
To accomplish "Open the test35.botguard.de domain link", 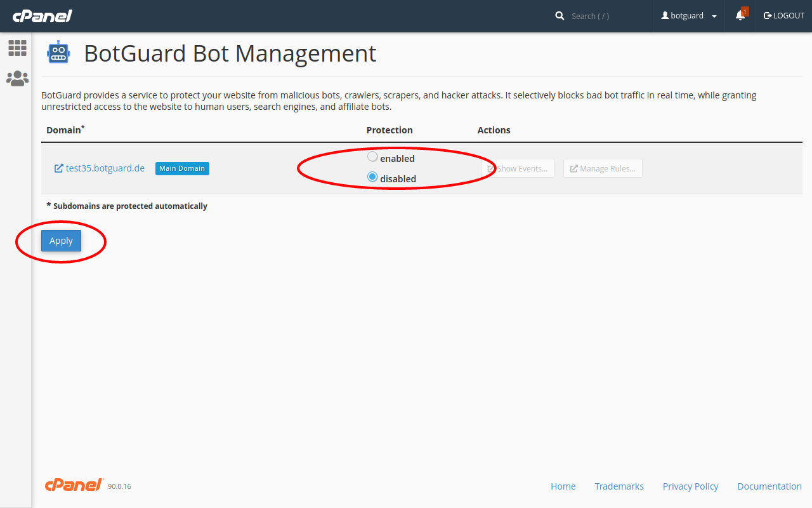I will [105, 168].
